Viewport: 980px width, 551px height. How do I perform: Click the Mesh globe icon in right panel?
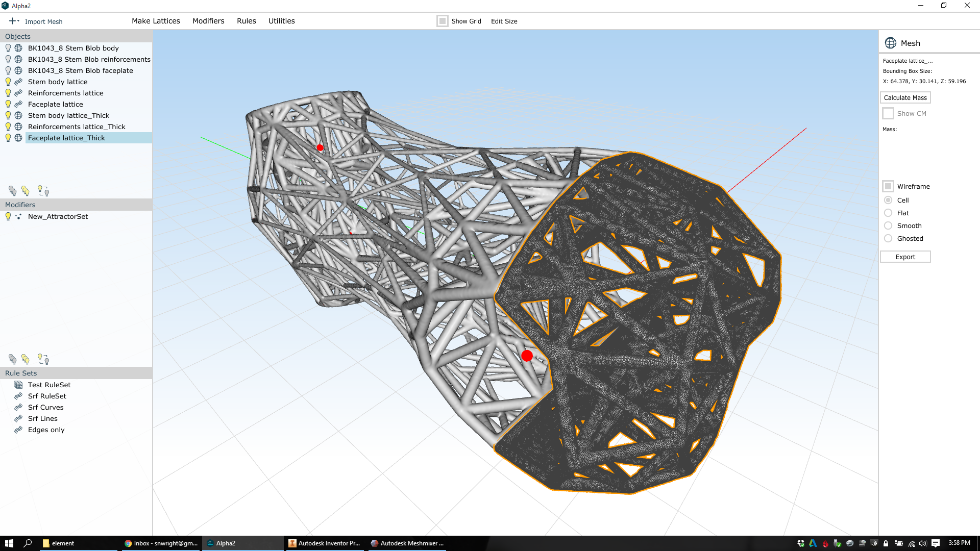[891, 42]
